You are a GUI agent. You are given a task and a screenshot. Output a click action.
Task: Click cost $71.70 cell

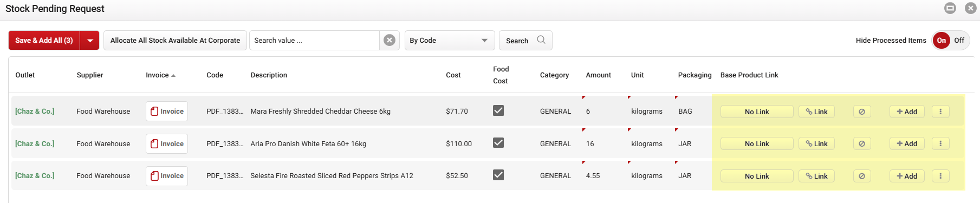pos(457,111)
